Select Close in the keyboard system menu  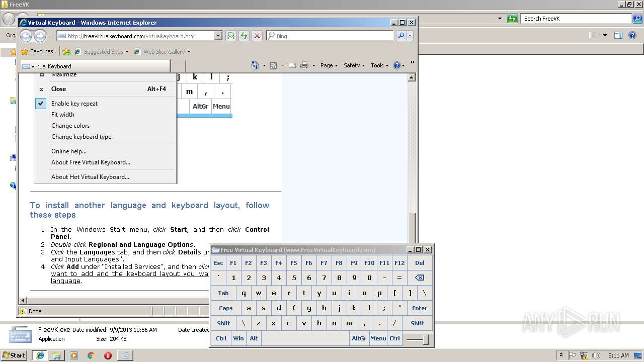tap(105, 89)
